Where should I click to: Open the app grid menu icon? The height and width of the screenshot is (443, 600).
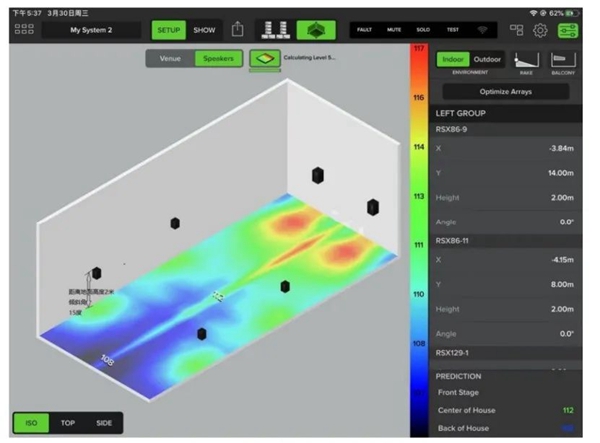coord(23,30)
